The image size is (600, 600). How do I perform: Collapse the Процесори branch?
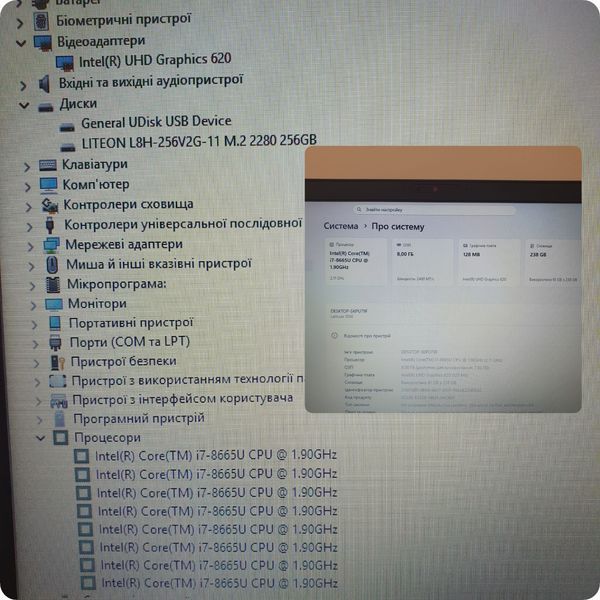click(x=41, y=438)
